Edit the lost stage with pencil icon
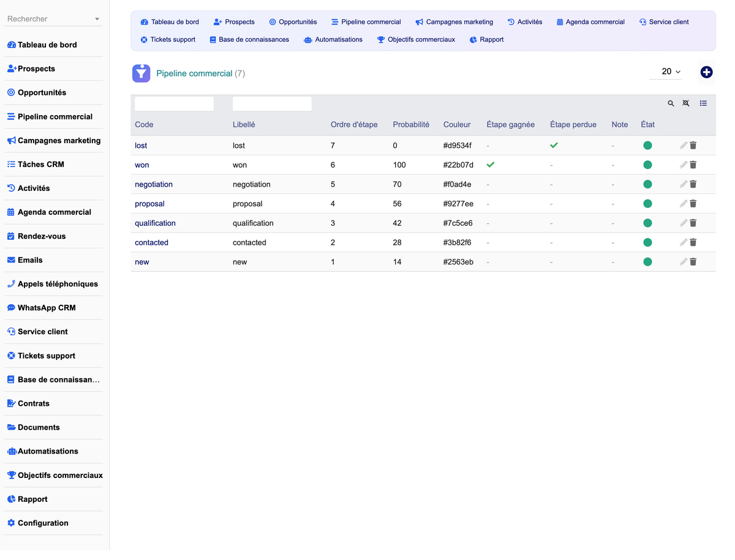 tap(684, 146)
